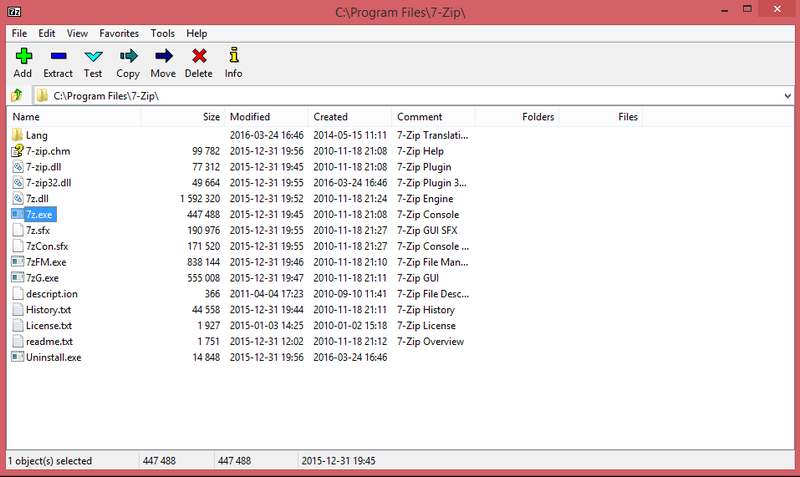Image resolution: width=800 pixels, height=477 pixels.
Task: Select the 7-zip.dll file icon
Action: click(x=17, y=166)
